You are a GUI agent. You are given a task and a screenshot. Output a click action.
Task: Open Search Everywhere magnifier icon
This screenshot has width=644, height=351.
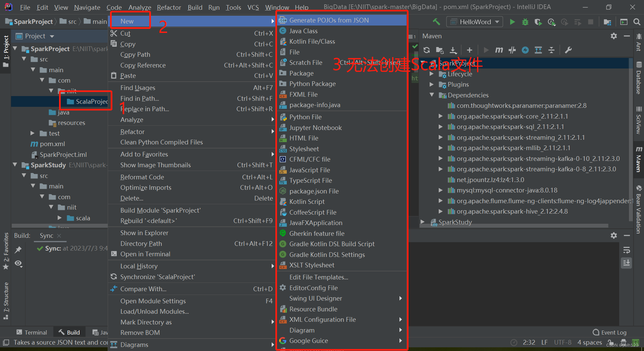click(x=637, y=22)
